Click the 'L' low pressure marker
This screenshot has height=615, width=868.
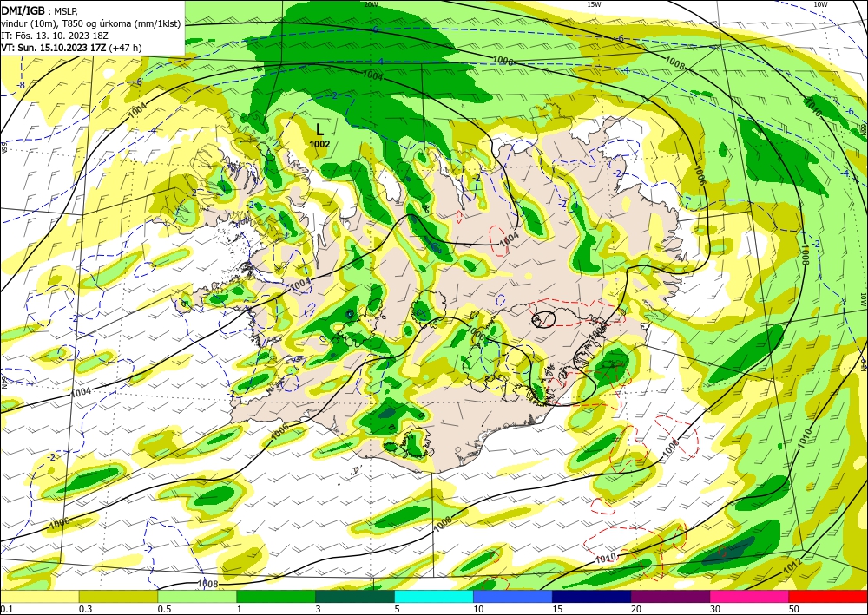point(320,130)
